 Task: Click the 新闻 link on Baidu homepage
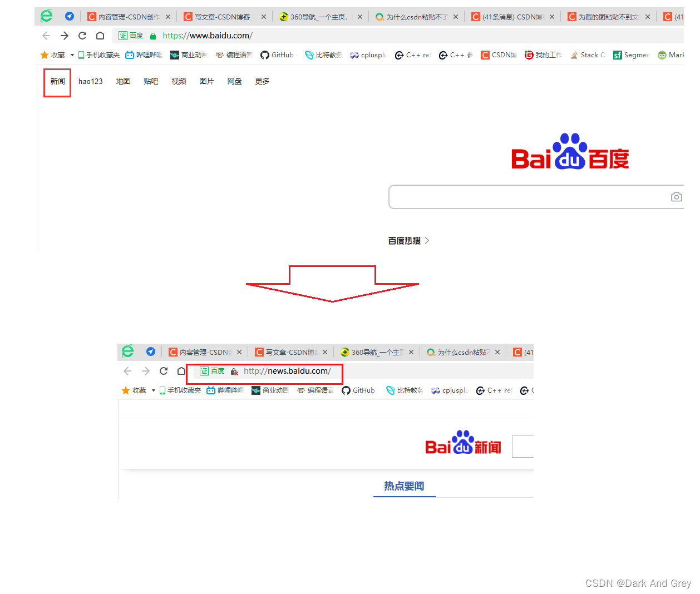point(58,81)
